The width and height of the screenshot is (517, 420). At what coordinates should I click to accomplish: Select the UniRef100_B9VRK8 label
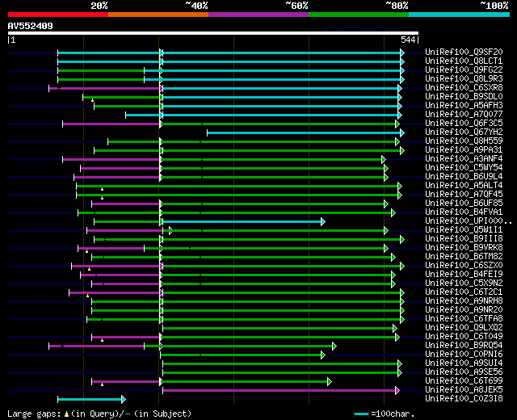(464, 248)
